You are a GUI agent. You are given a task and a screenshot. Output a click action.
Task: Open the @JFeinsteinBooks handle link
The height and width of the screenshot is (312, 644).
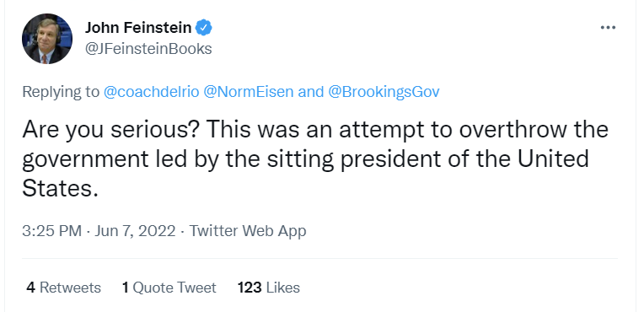point(148,49)
